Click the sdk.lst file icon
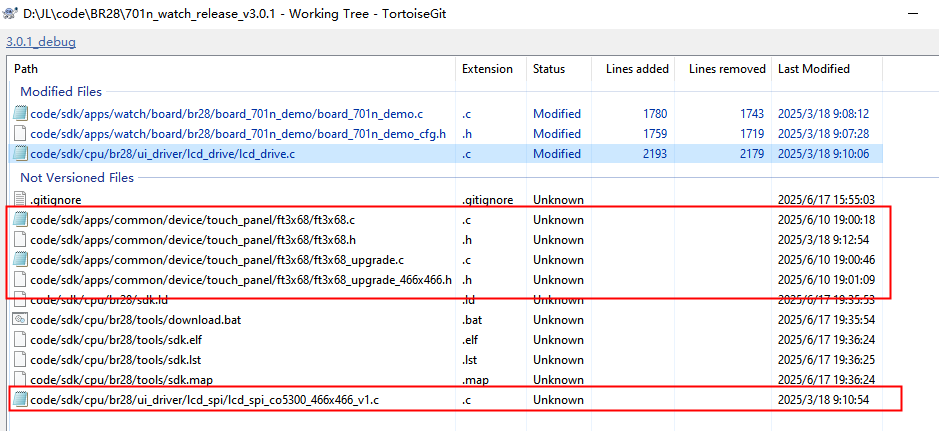The image size is (939, 431). coord(20,360)
